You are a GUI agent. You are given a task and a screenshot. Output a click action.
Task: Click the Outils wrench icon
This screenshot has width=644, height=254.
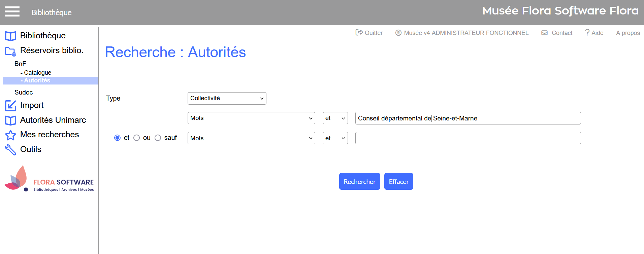[x=10, y=150]
